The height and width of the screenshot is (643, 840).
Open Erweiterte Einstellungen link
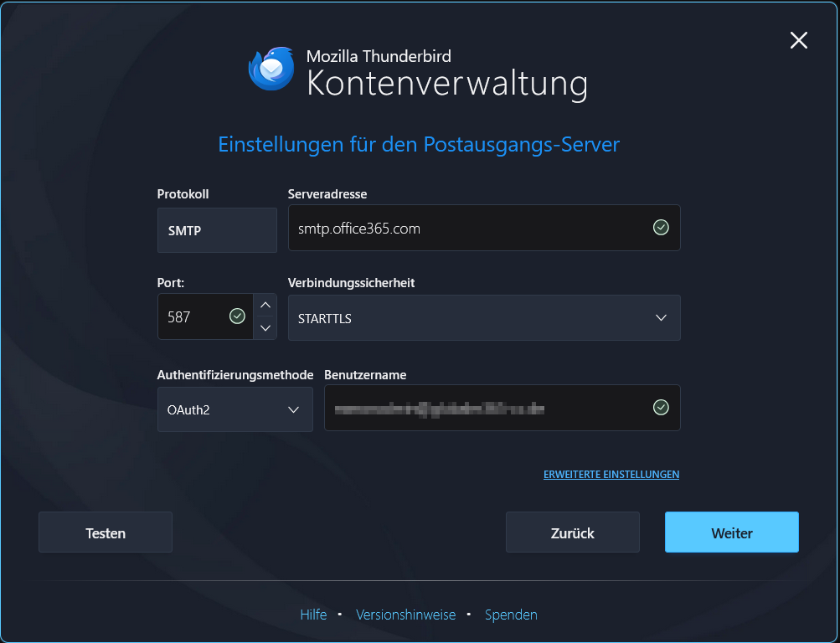[x=611, y=475]
